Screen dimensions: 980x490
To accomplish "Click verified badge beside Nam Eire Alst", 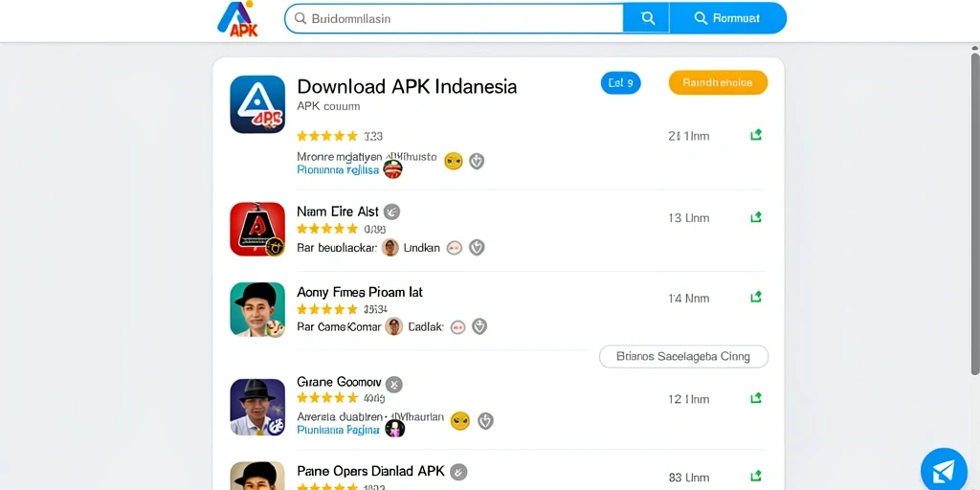I will coord(391,212).
